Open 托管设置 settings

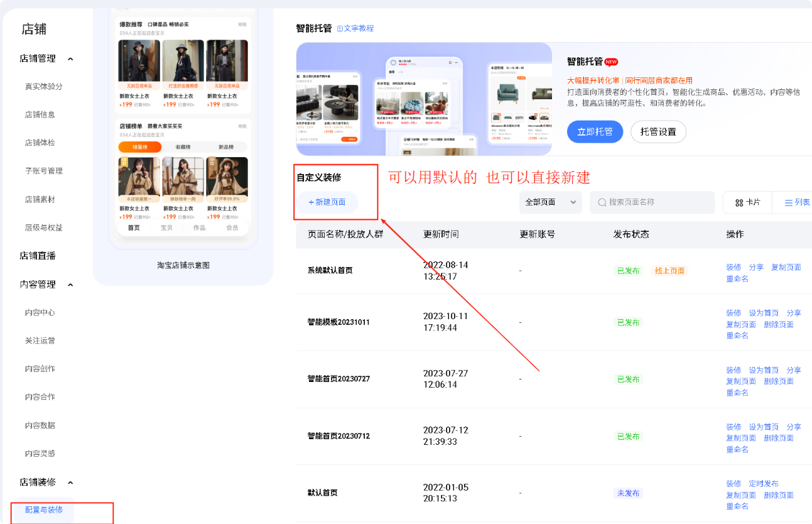pyautogui.click(x=658, y=131)
